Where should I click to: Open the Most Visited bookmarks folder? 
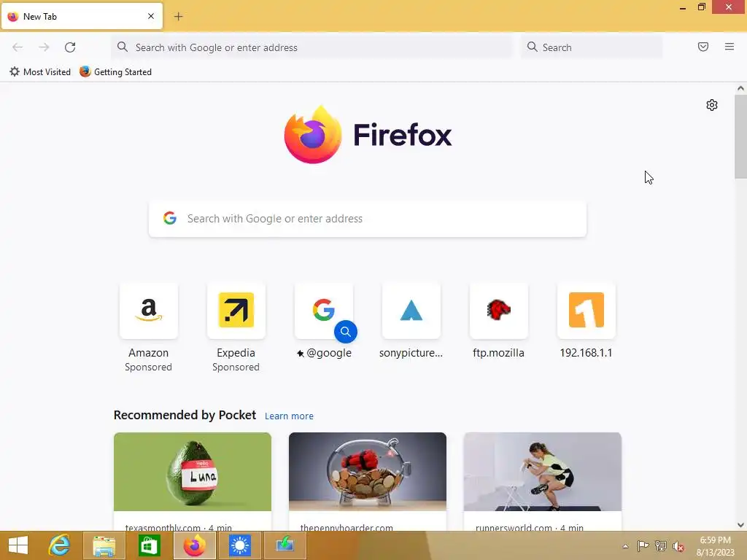[x=40, y=72]
